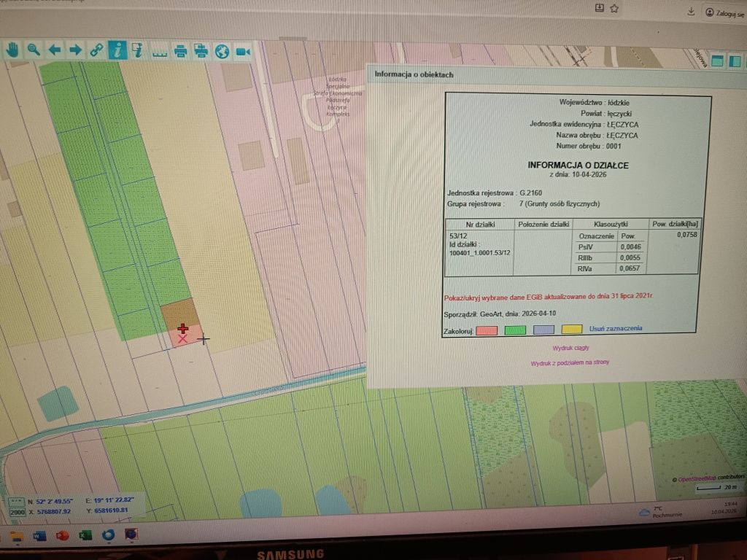Click Wydruk ciągły link
The height and width of the screenshot is (560, 747).
pos(570,348)
